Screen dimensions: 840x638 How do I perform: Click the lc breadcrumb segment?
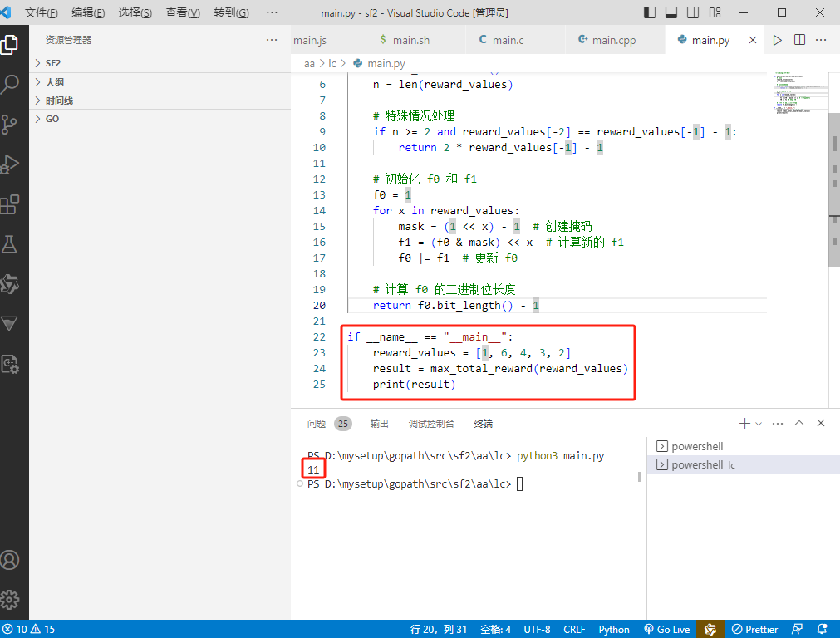pyautogui.click(x=332, y=64)
